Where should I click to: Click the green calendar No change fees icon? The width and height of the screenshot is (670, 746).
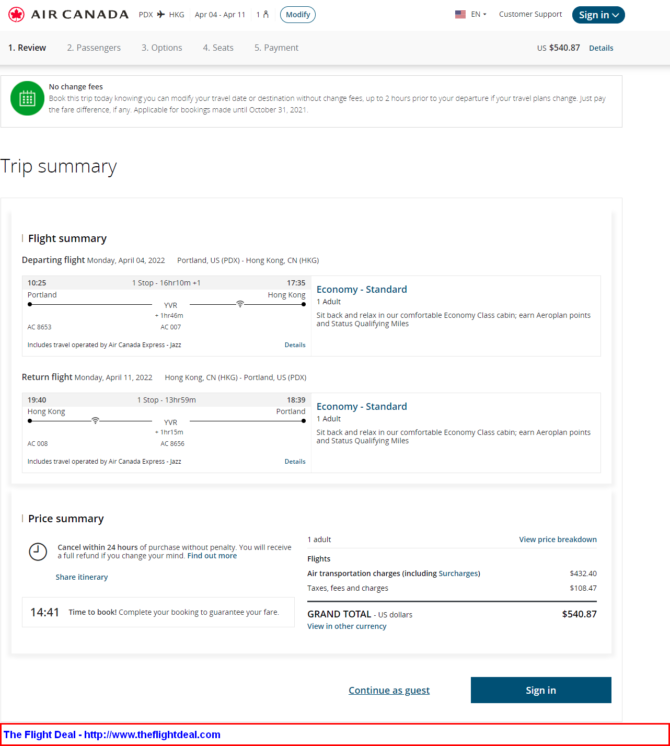27,98
